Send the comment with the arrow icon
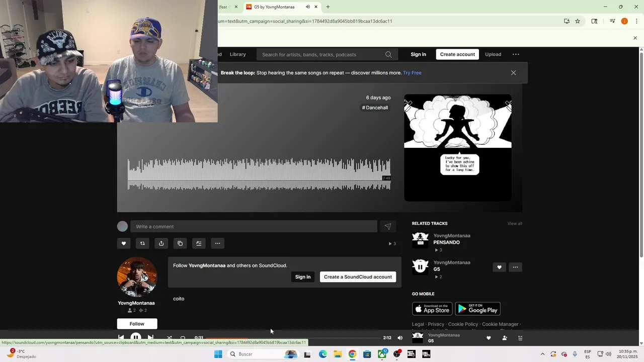644x362 pixels. 388,227
